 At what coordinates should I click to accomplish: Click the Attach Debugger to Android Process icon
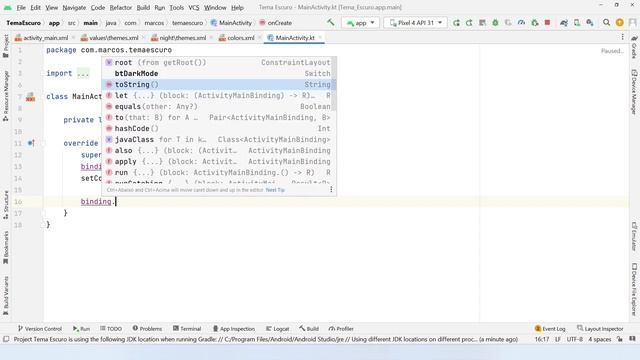pos(535,23)
